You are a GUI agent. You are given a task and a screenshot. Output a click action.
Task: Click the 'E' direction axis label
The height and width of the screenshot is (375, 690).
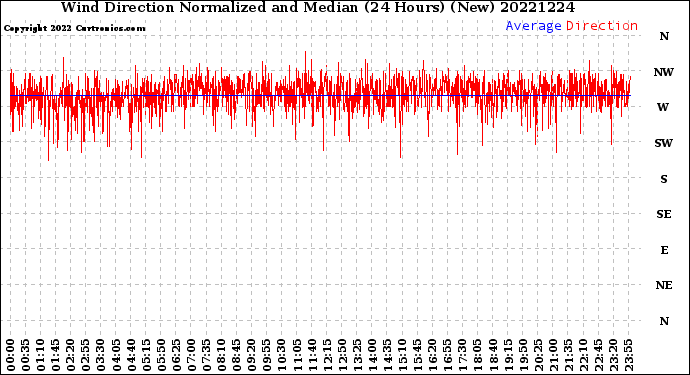[664, 250]
